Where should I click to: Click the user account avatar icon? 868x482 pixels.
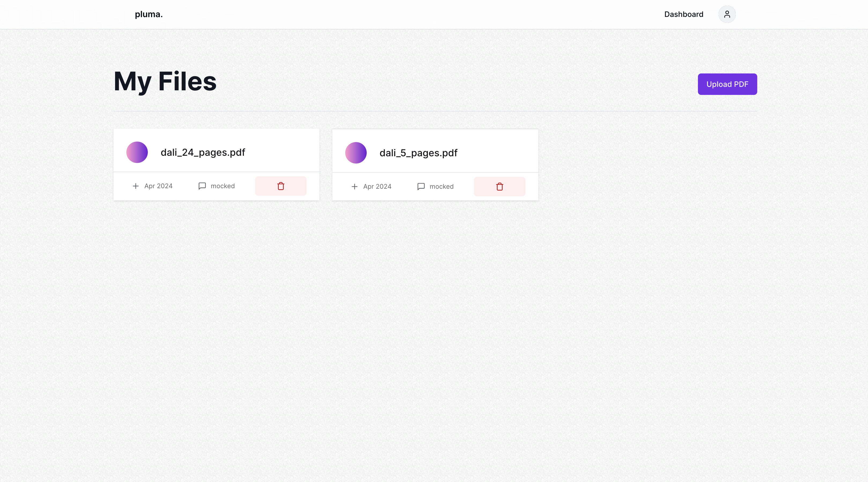coord(727,14)
